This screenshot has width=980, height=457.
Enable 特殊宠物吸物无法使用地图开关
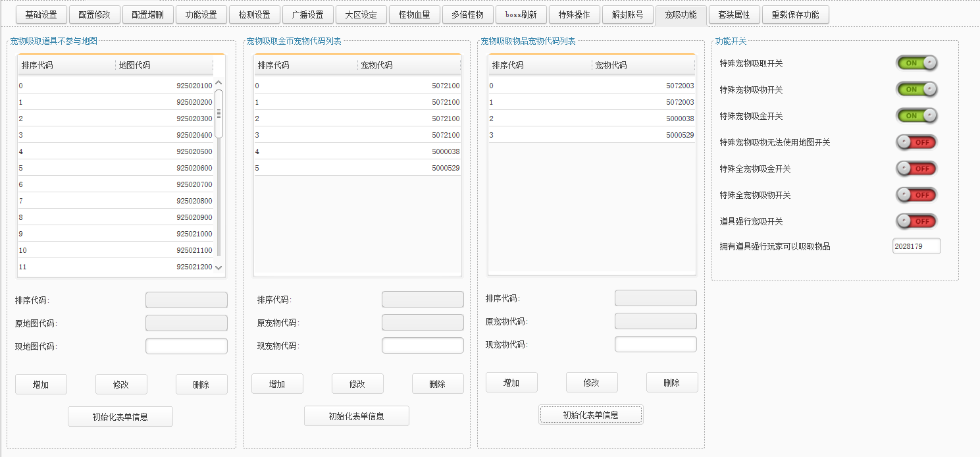click(916, 142)
